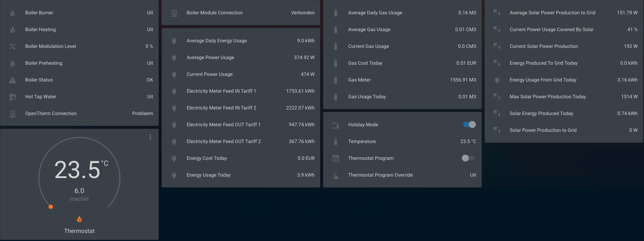Click the percent icon for Boiler Modulation Level

pyautogui.click(x=13, y=47)
